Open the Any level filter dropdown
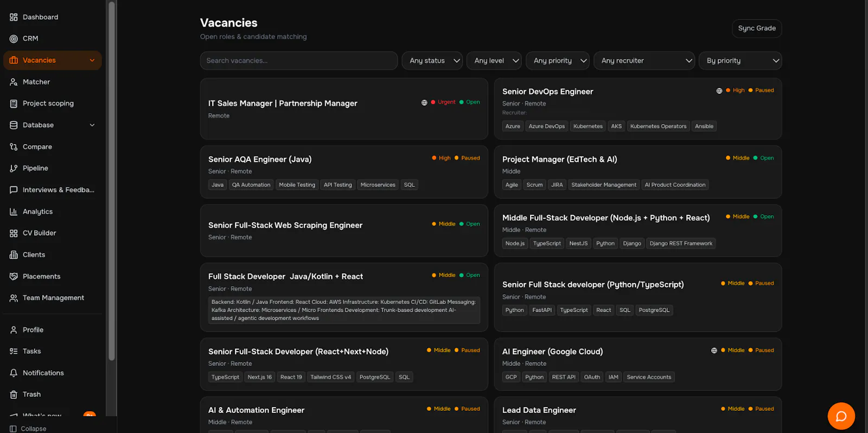The width and height of the screenshot is (868, 433). pos(494,61)
